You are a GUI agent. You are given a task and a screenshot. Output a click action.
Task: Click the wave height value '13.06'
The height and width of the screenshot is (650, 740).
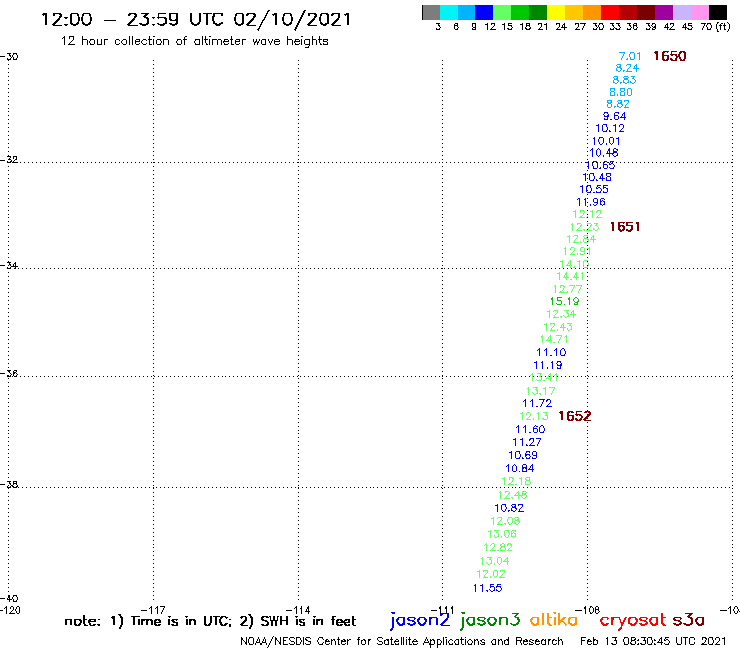click(x=502, y=534)
